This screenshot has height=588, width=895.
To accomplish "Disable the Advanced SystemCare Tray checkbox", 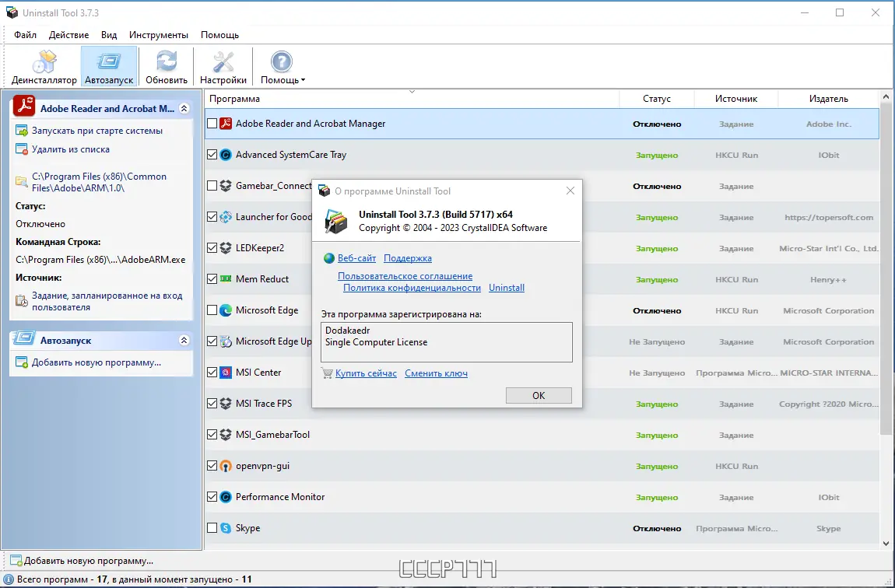I will [211, 155].
